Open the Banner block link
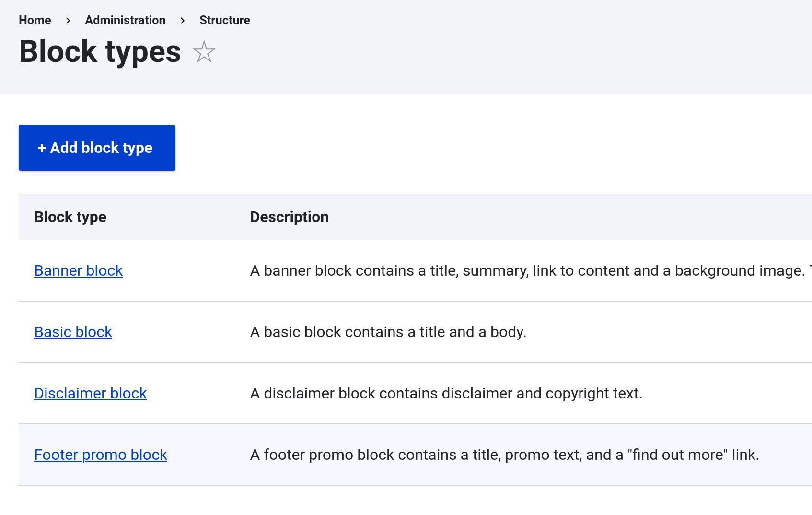The width and height of the screenshot is (812, 515). point(79,270)
